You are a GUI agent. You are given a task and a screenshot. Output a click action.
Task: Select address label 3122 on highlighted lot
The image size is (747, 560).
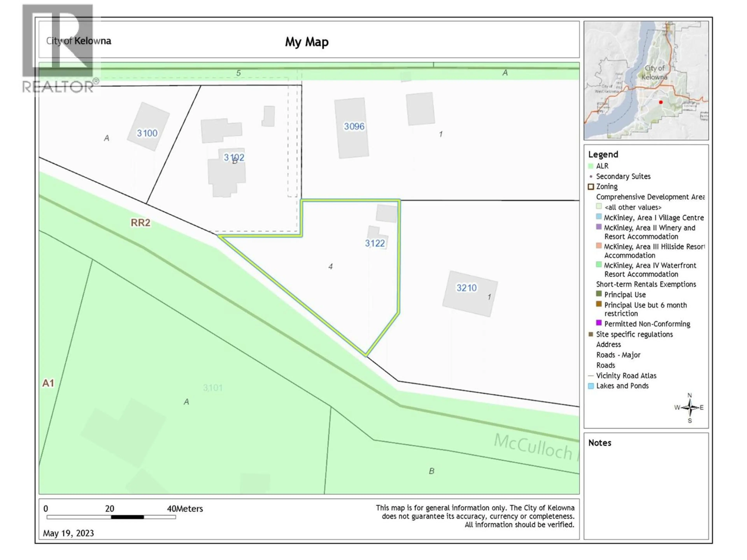[x=374, y=243]
